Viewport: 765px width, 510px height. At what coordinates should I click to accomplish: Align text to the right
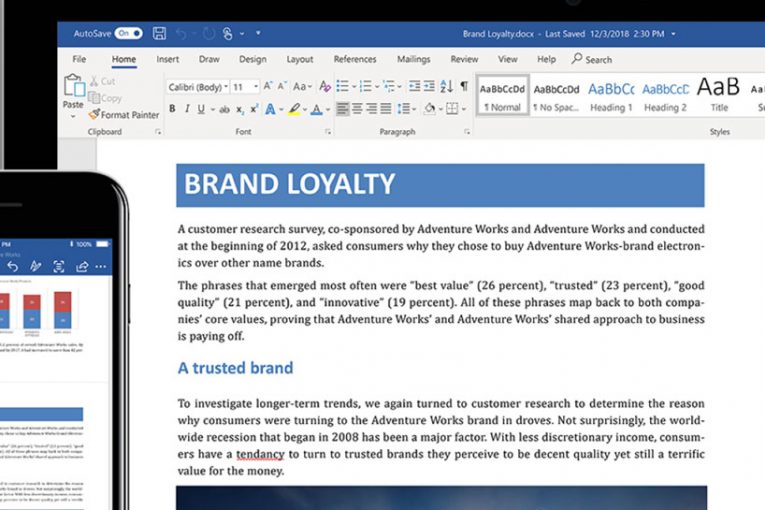coord(371,108)
